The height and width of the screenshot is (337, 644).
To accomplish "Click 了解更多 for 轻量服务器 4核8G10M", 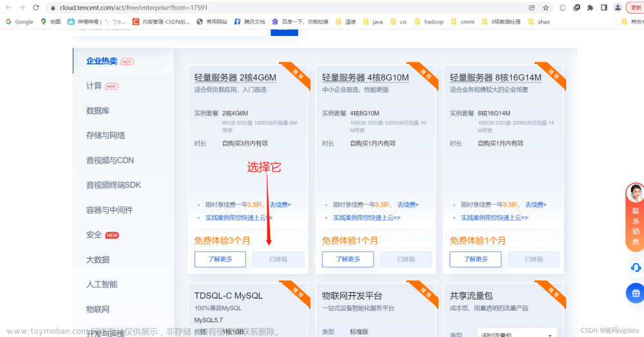I will (348, 259).
